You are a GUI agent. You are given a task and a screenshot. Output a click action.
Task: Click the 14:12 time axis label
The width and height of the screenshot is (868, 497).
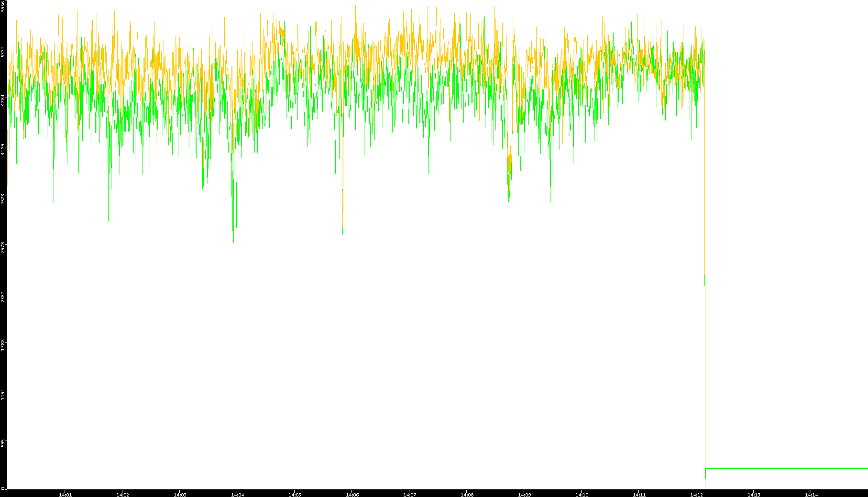696,495
